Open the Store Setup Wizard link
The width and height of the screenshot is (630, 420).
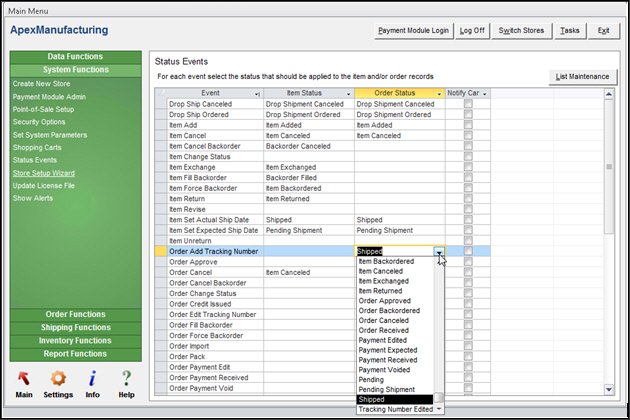click(46, 173)
